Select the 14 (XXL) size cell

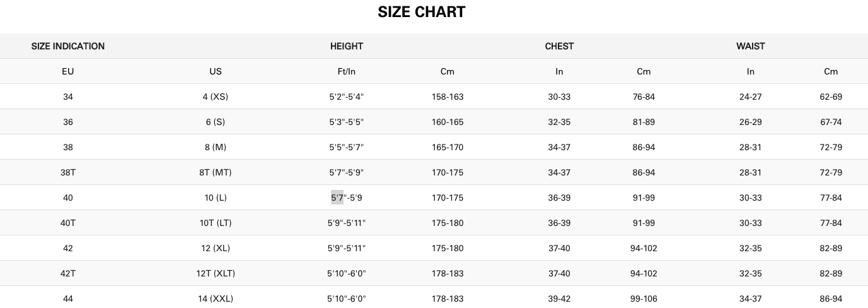point(216,299)
